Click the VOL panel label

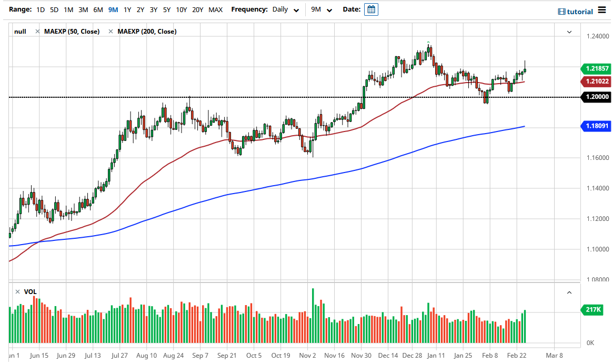pos(30,292)
